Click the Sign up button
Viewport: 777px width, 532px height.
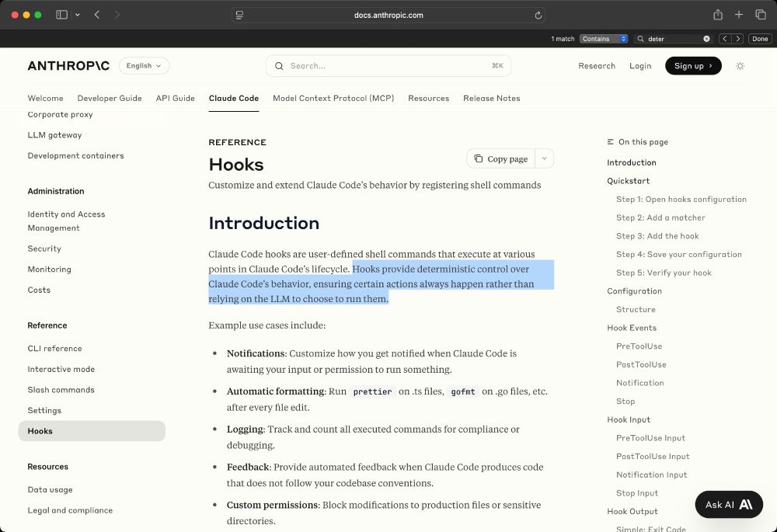(693, 66)
